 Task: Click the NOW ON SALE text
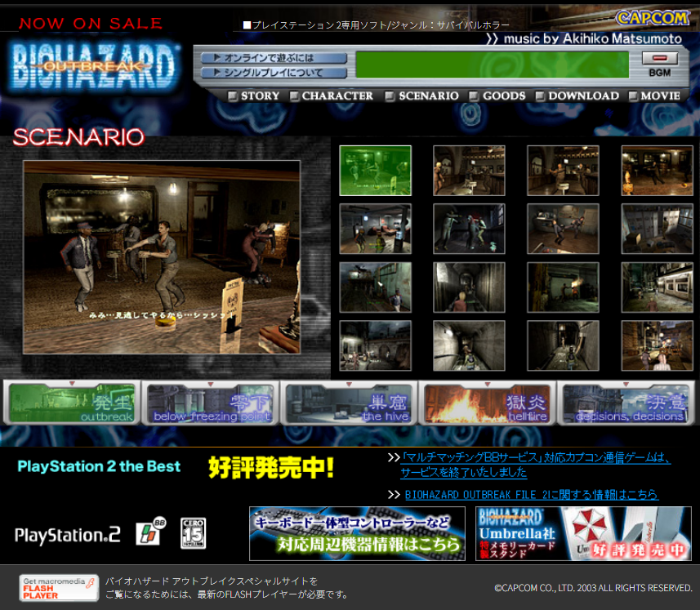[91, 23]
